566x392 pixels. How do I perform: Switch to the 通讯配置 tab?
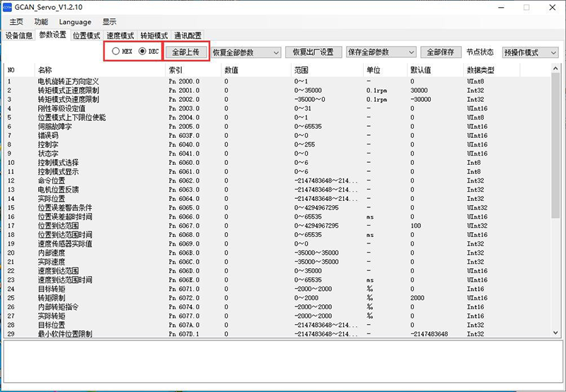click(187, 35)
